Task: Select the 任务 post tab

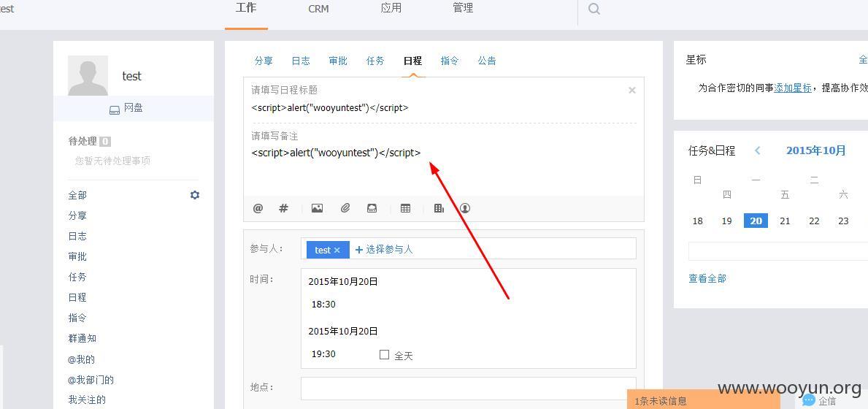Action: [x=375, y=61]
